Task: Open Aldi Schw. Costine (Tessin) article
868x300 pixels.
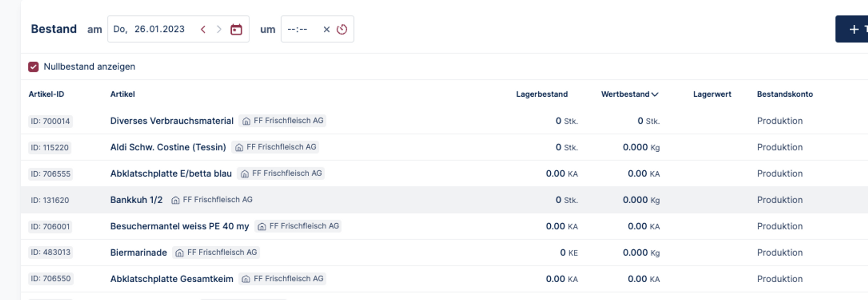Action: (168, 147)
